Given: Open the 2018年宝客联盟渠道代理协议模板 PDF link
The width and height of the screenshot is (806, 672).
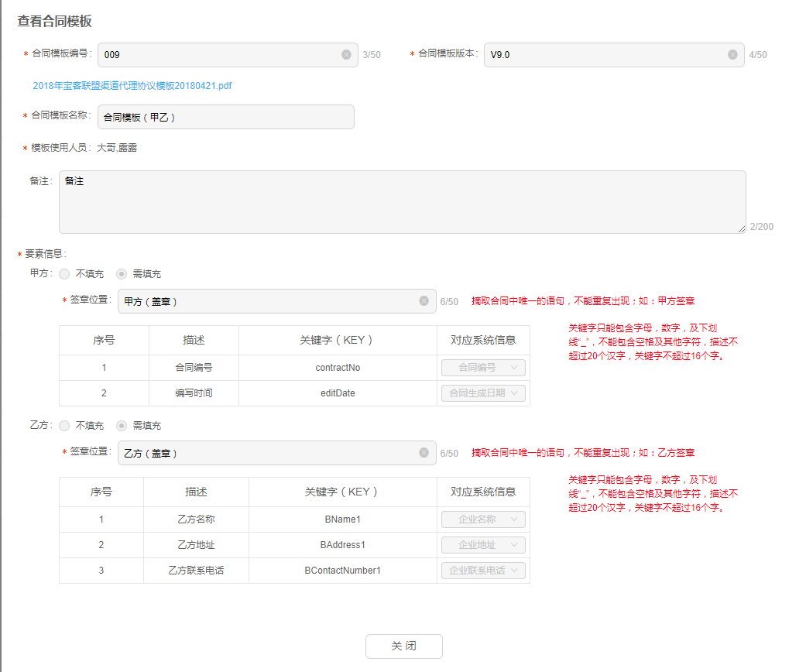Looking at the screenshot, I should [132, 86].
